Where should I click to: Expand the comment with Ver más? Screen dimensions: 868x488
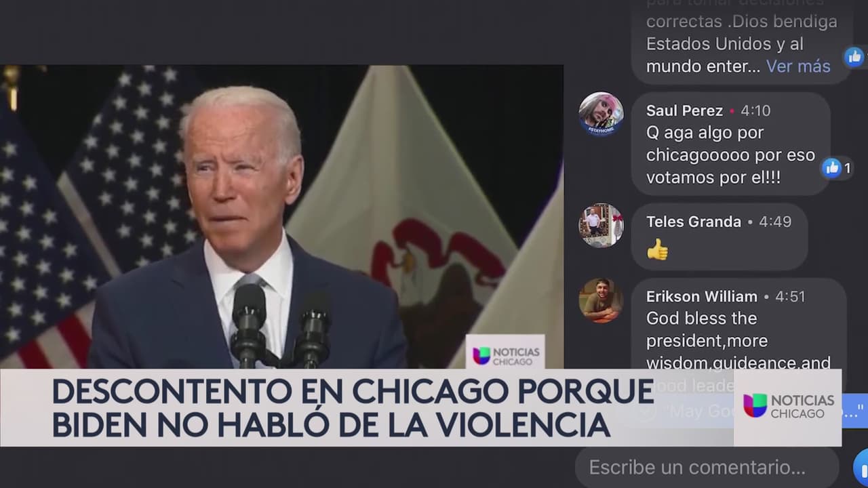pos(798,66)
